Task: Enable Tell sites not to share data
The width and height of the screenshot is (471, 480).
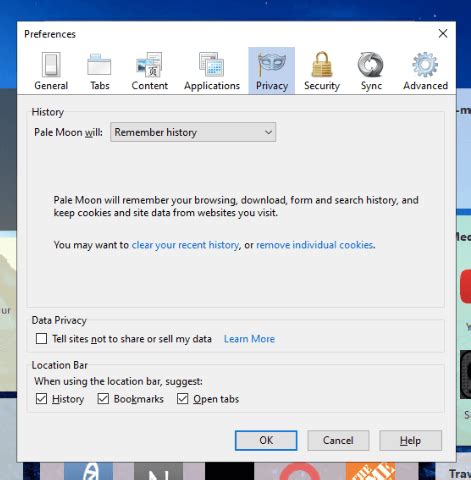Action: [41, 339]
